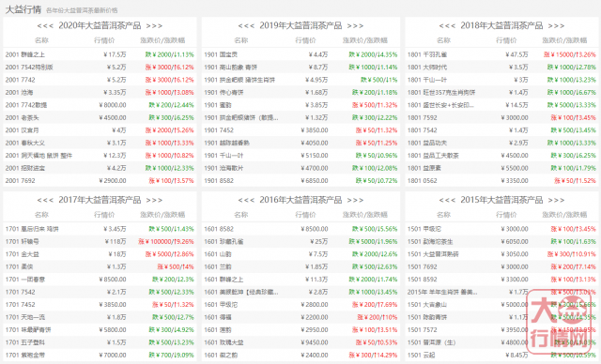Click the product '2001 沧海'
This screenshot has height=364, width=601.
tap(19, 92)
